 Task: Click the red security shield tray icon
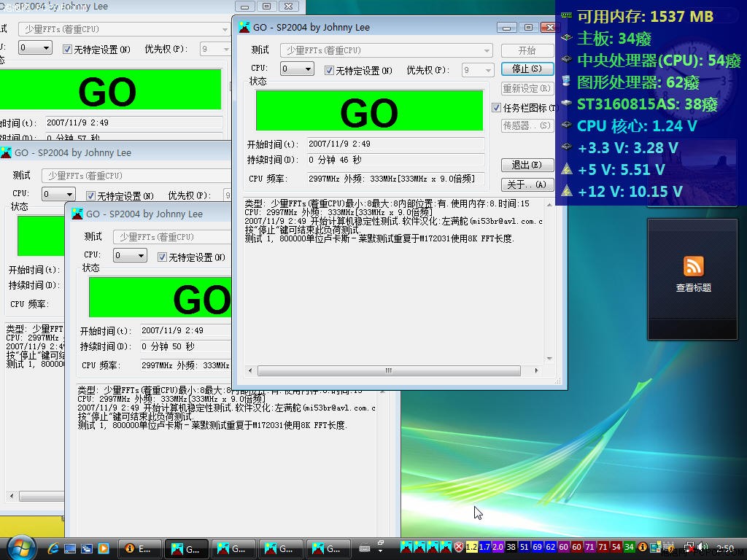458,547
